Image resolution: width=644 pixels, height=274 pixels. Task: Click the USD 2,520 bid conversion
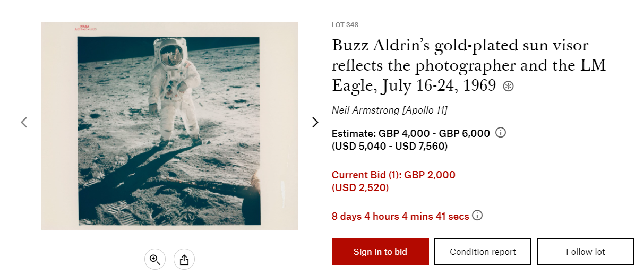(360, 187)
